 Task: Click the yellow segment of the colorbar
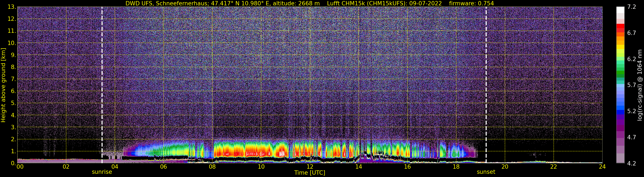click(x=620, y=47)
